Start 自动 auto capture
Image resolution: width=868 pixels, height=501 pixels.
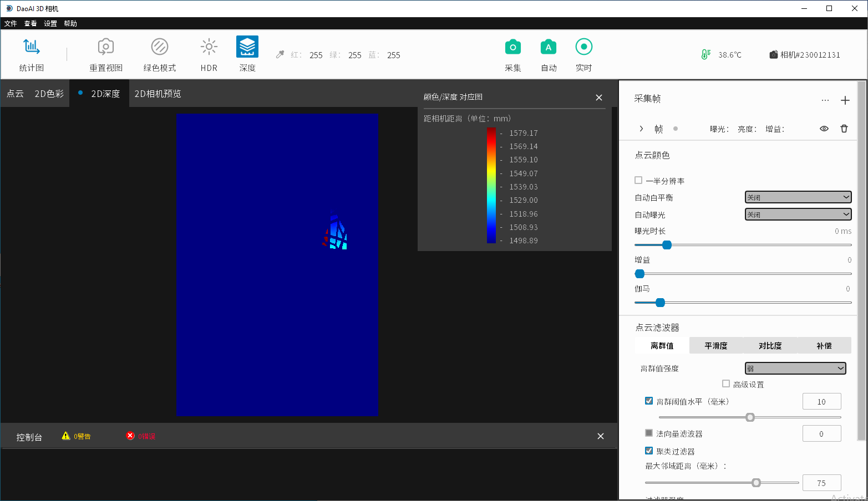(549, 47)
